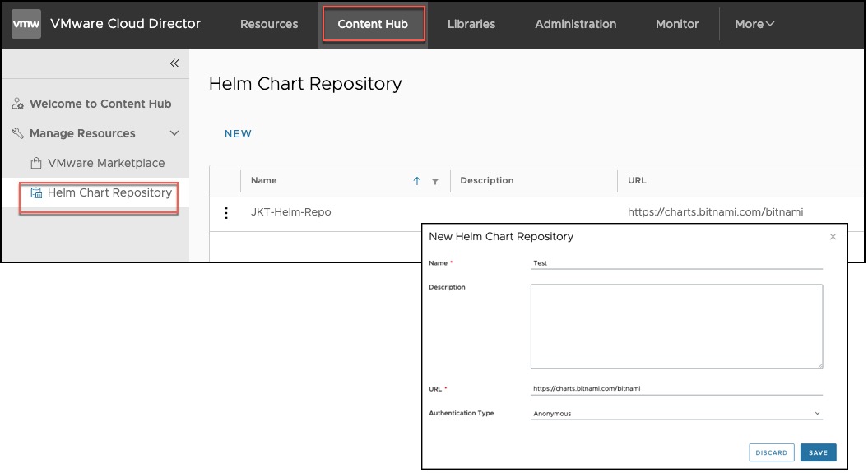Viewport: 868px width, 473px height.
Task: Expand the More menu in top navigation
Action: point(754,24)
